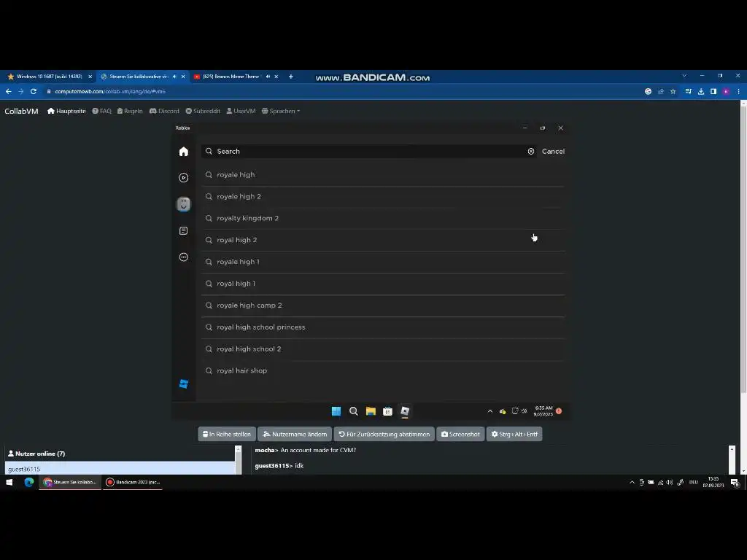The image size is (747, 560).
Task: Click "In Reihe stellen" button
Action: point(227,435)
